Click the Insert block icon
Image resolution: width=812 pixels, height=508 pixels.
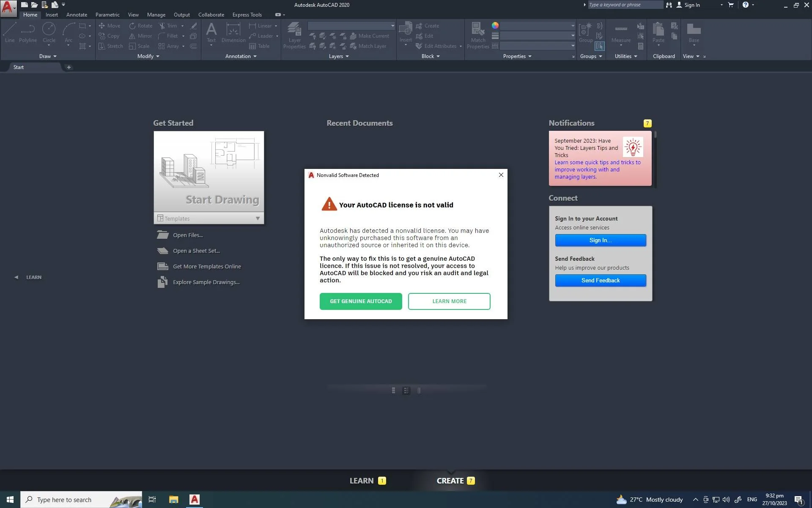(x=406, y=30)
